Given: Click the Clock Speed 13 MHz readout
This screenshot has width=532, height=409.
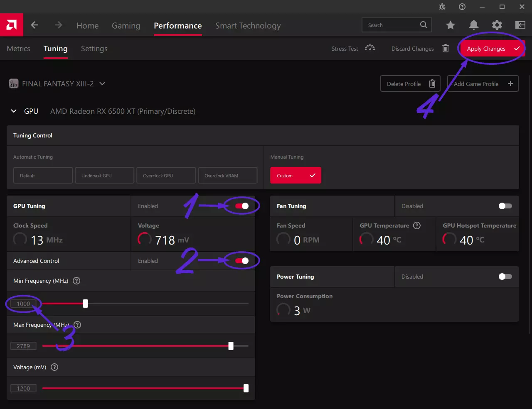Looking at the screenshot, I should click(x=38, y=240).
